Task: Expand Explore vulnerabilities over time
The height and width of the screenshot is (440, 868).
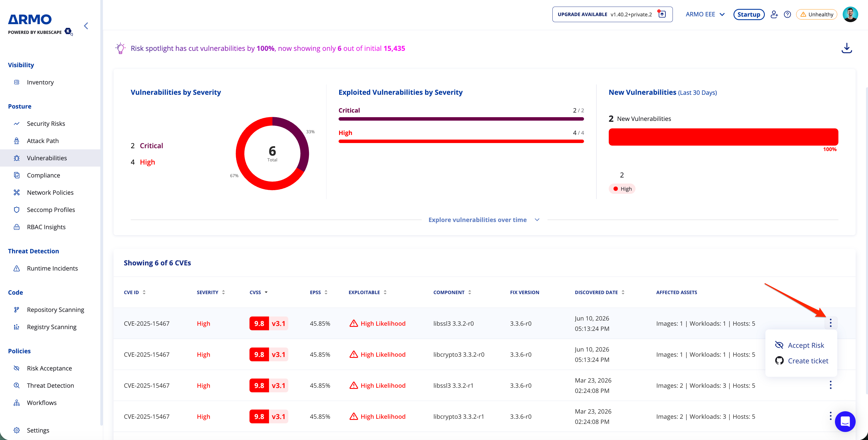Action: click(x=484, y=220)
